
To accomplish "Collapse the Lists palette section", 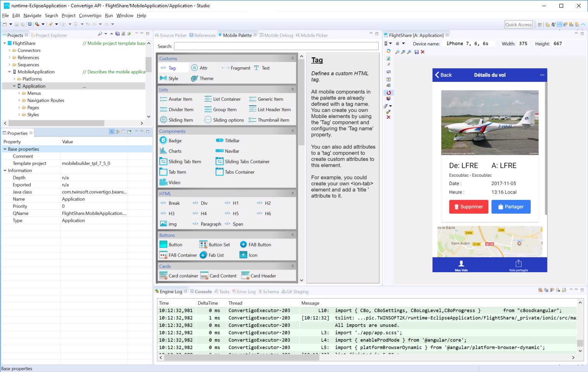I will (293, 89).
